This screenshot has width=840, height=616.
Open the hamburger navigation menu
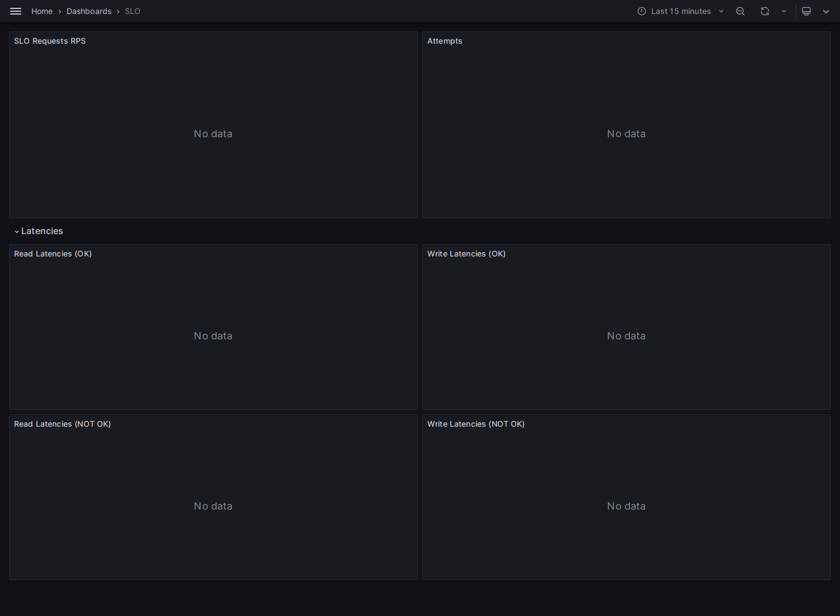coord(16,11)
